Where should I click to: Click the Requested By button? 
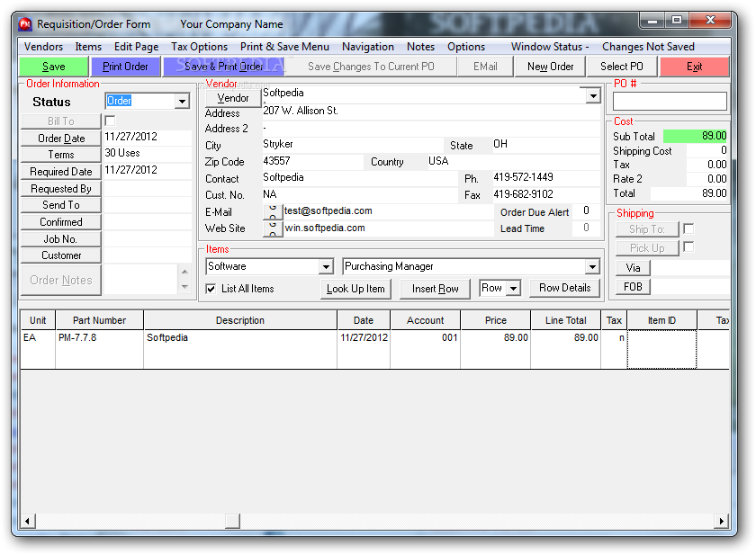pos(61,188)
